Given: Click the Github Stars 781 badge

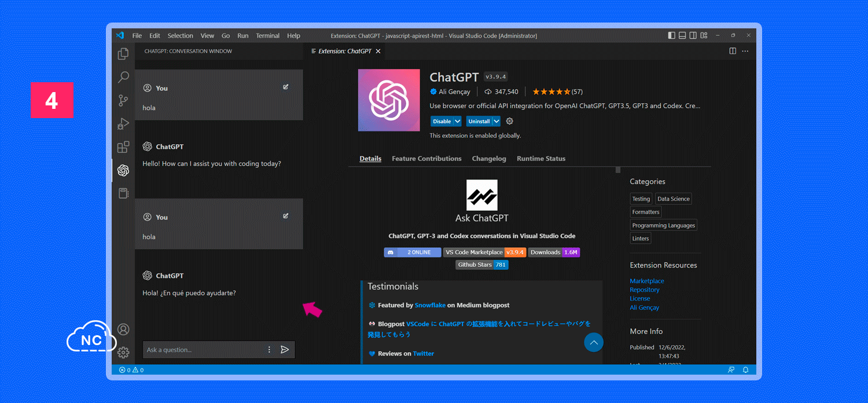Looking at the screenshot, I should pos(482,265).
